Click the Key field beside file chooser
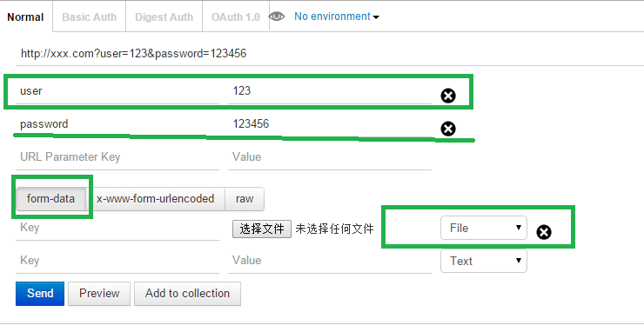The height and width of the screenshot is (332, 644). point(117,228)
